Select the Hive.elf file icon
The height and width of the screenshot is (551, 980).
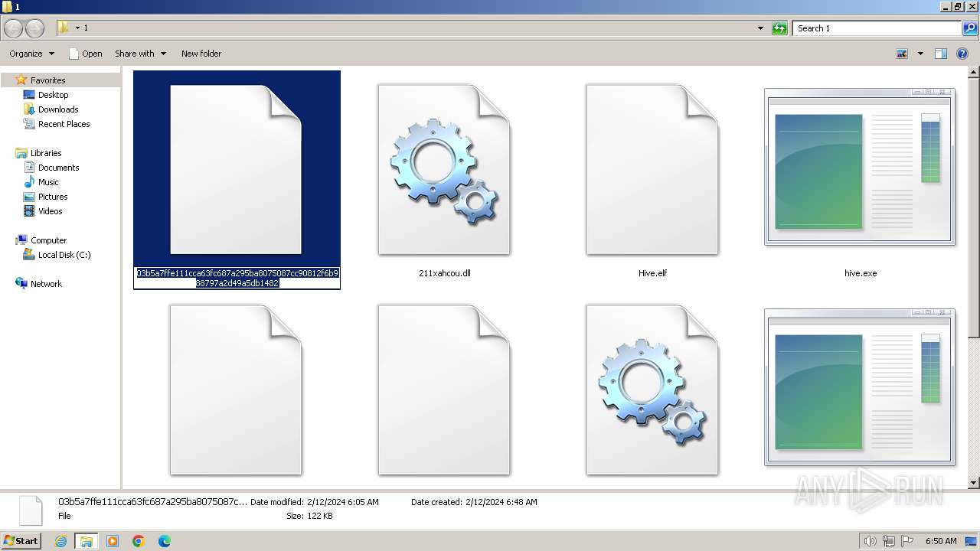point(652,170)
